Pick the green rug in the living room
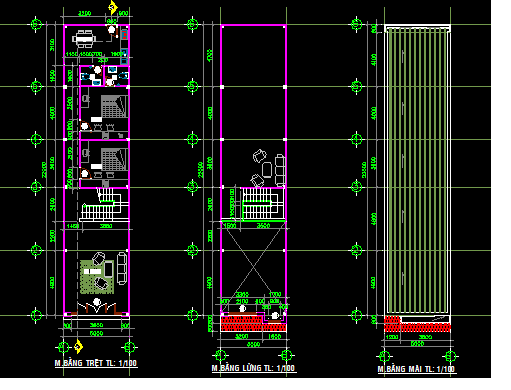 tap(97, 277)
